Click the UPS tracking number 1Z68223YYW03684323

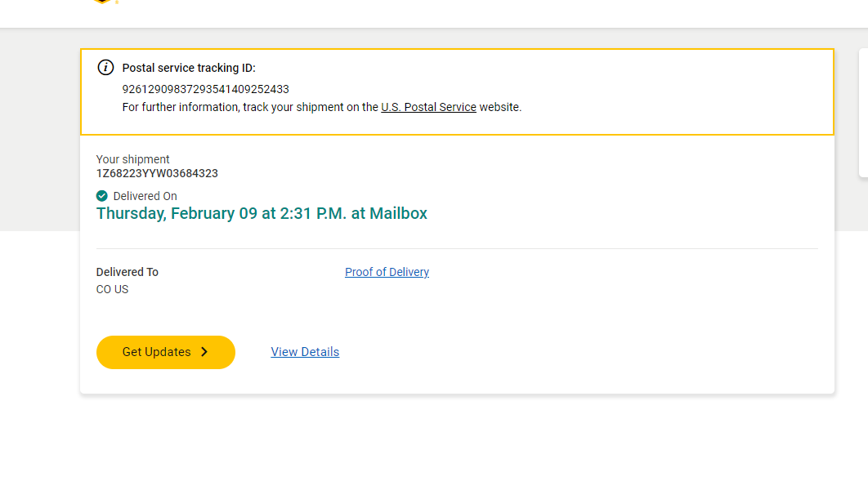(157, 173)
